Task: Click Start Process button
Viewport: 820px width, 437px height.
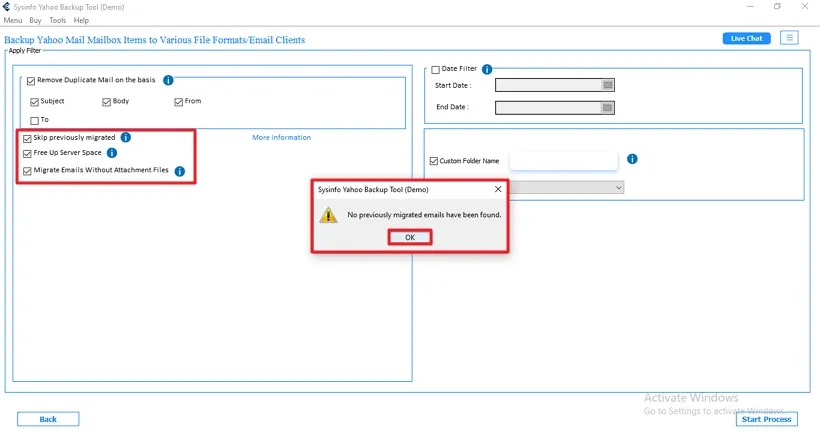Action: point(766,419)
